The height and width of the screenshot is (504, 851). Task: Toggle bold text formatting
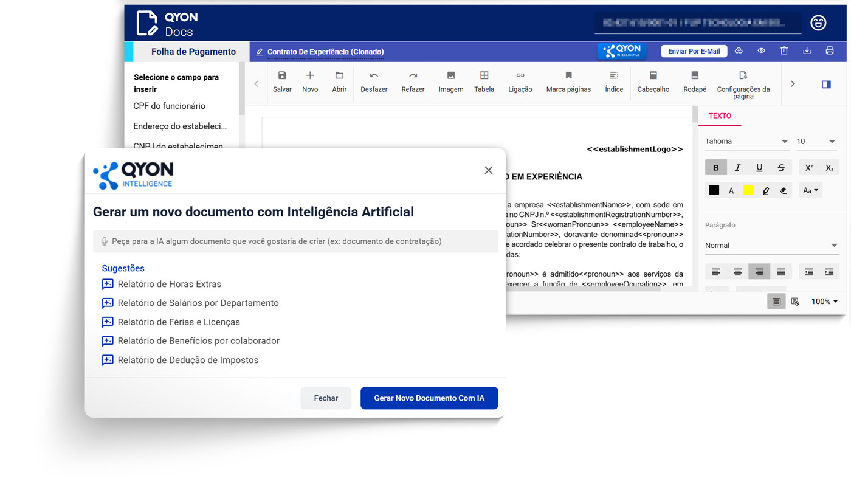715,168
